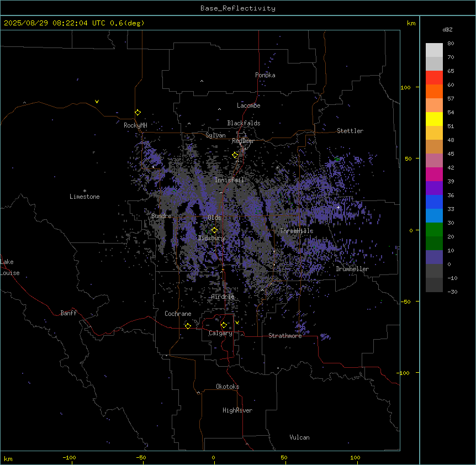Screen dimensions: 476x465
Task: Click the HighRiver label
Action: [237, 410]
